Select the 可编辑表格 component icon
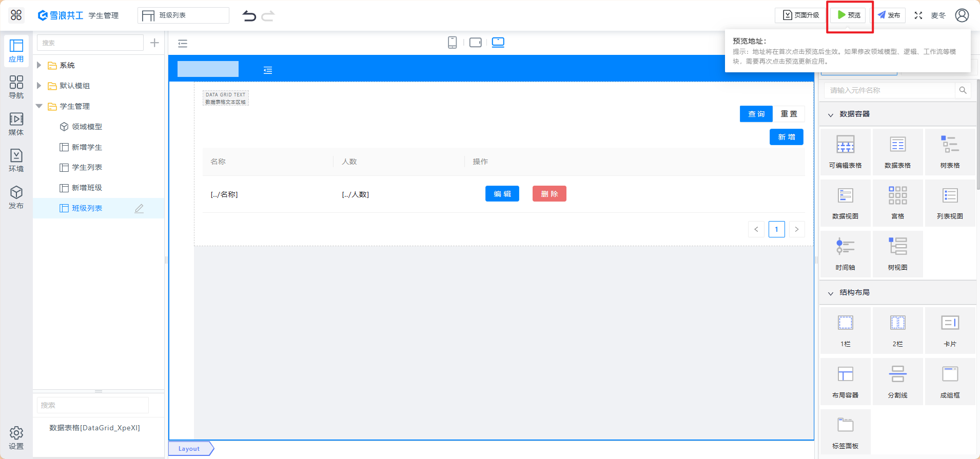 tap(845, 151)
